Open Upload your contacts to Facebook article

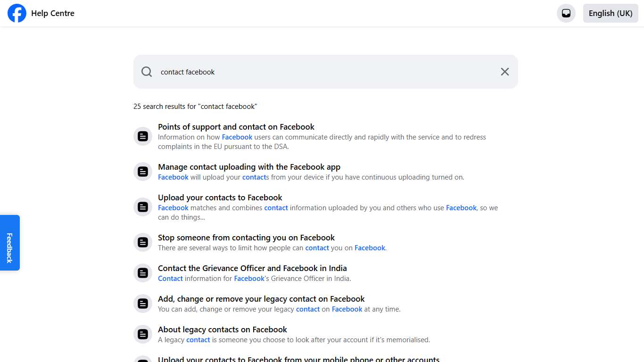tap(220, 197)
